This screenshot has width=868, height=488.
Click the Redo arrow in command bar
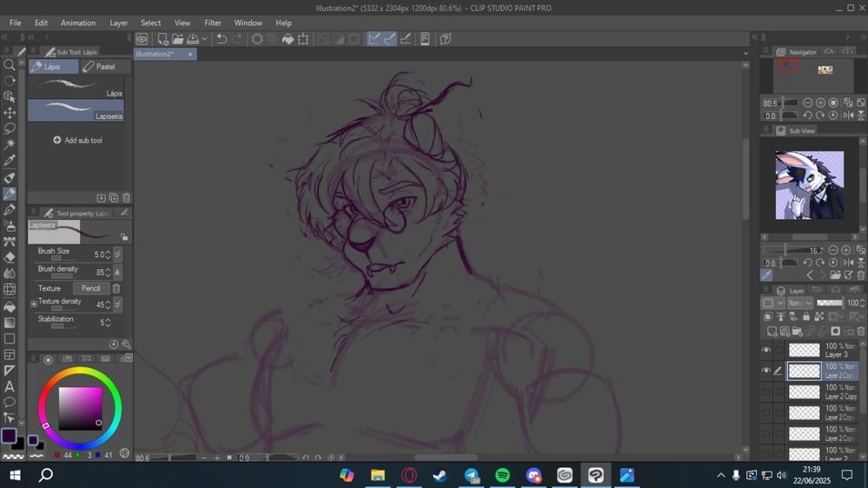(237, 39)
